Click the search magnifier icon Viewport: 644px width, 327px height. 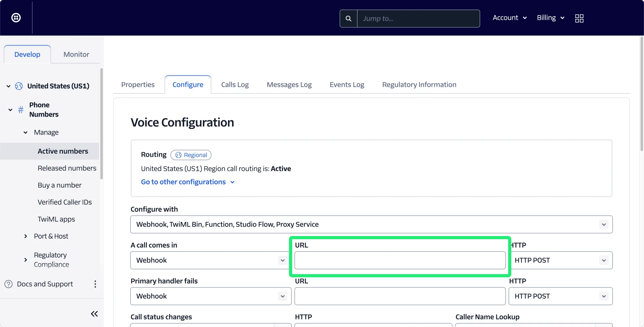pos(348,18)
